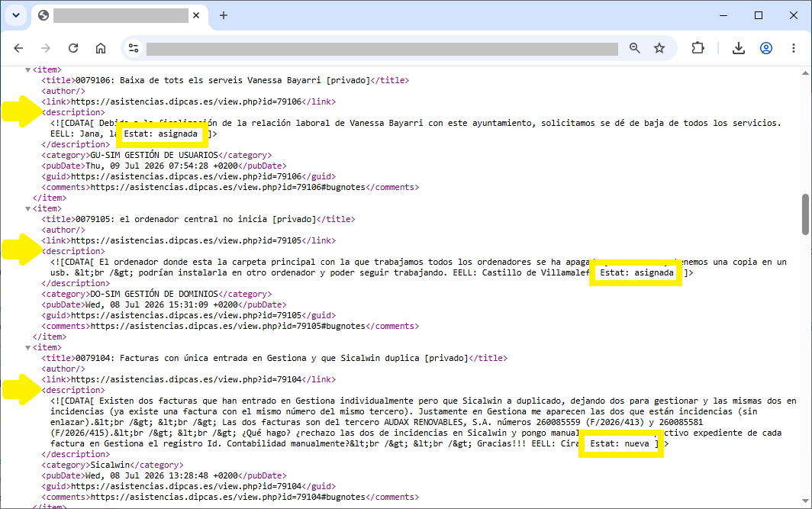The width and height of the screenshot is (812, 509).
Task: Click the vertical scrollbar thumb
Action: point(805,214)
